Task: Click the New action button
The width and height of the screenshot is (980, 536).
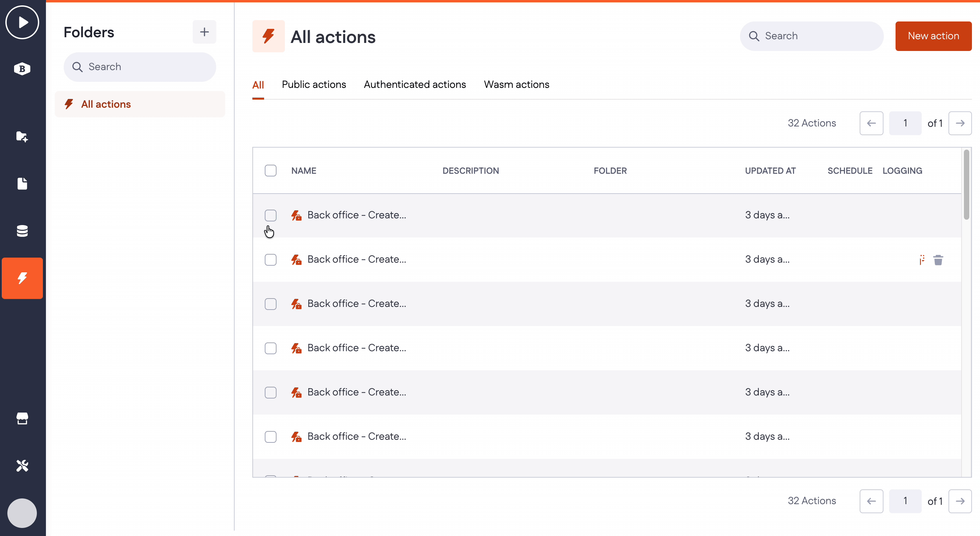Action: click(x=933, y=36)
